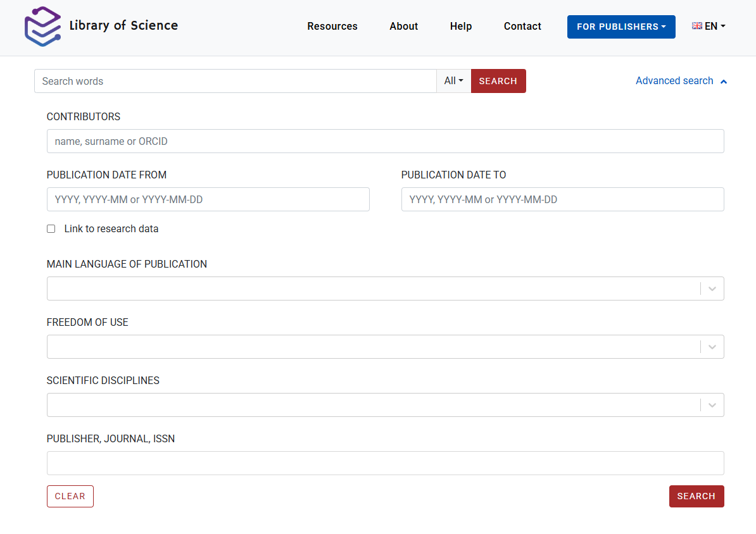
Task: Open the Scientific Disciplines dropdown arrow
Action: pos(712,405)
